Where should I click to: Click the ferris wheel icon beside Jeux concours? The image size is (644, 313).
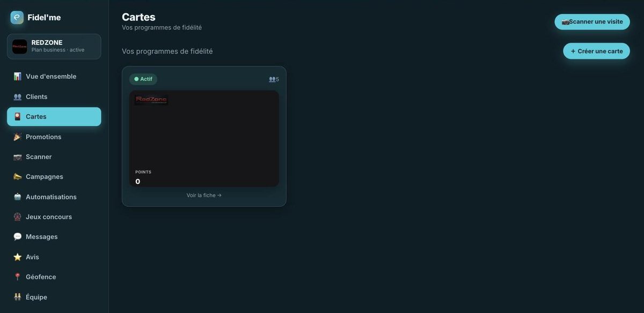[18, 217]
